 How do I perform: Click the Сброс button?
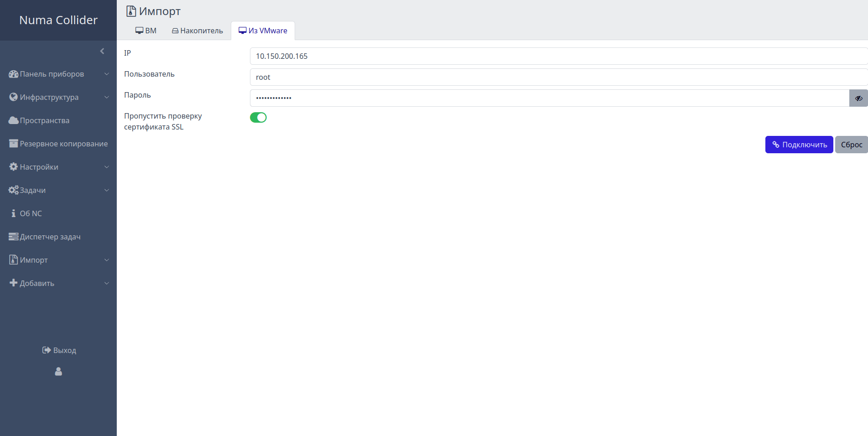[x=852, y=145]
